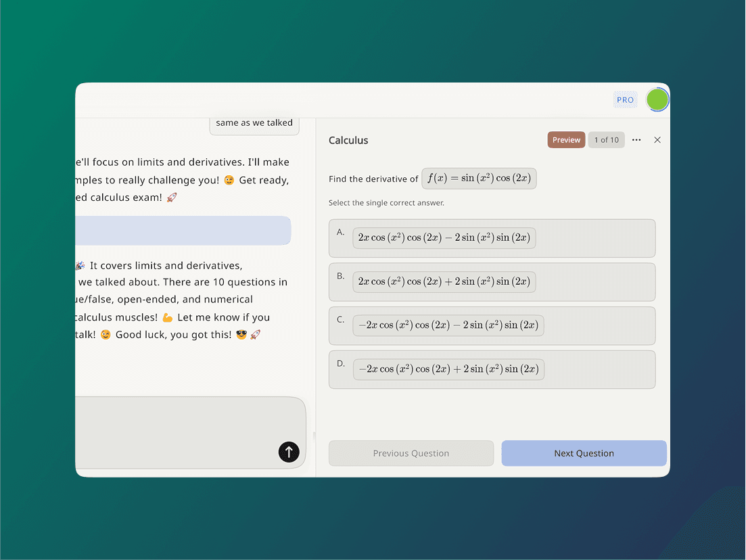
Task: Click the highlighted user message bubble
Action: tap(183, 231)
